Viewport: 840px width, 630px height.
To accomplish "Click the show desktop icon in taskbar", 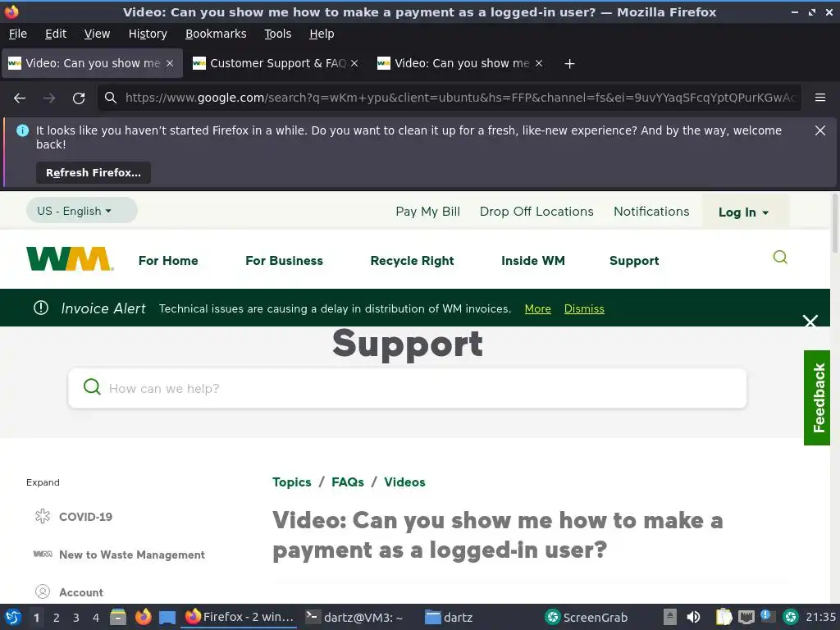I will coord(167,618).
